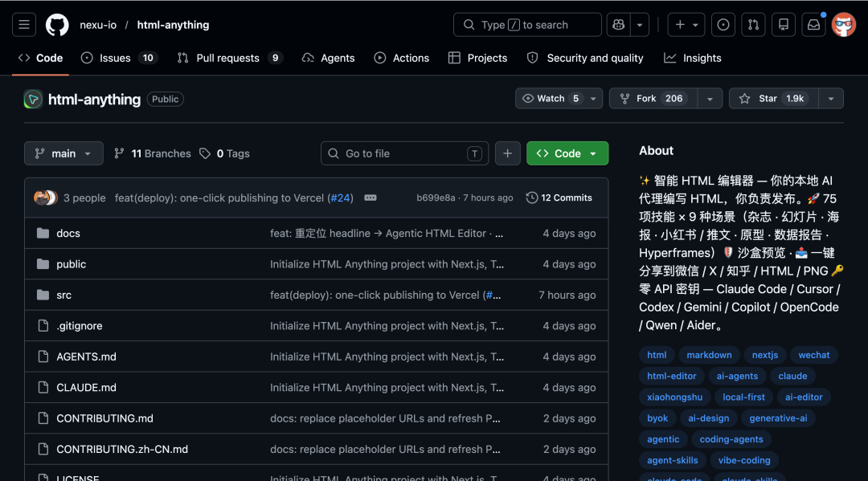Open the AGENTS.md file
Image resolution: width=868 pixels, height=481 pixels.
(x=86, y=357)
